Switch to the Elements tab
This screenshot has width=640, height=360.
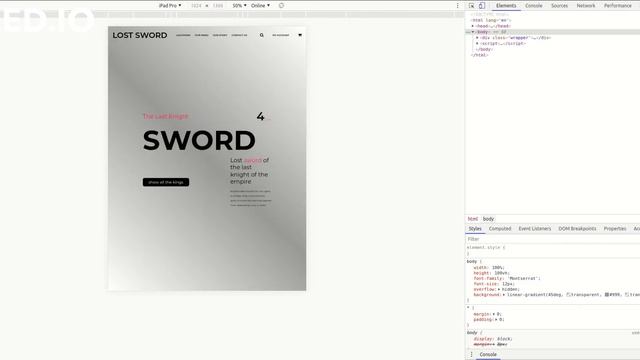[x=506, y=6]
